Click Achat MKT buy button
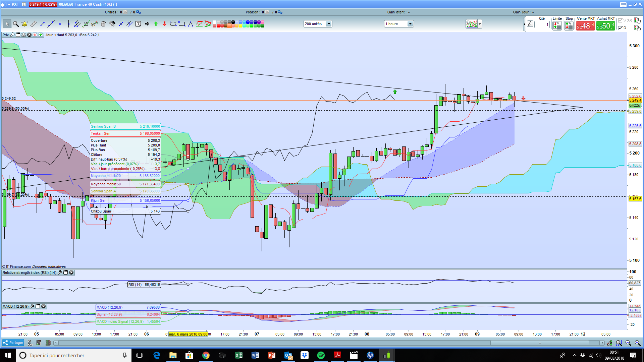 point(606,26)
